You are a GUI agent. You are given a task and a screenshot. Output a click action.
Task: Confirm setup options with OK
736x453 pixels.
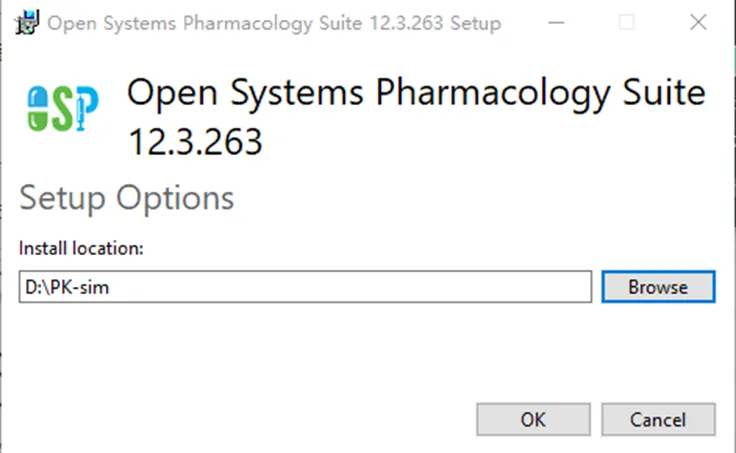[533, 420]
